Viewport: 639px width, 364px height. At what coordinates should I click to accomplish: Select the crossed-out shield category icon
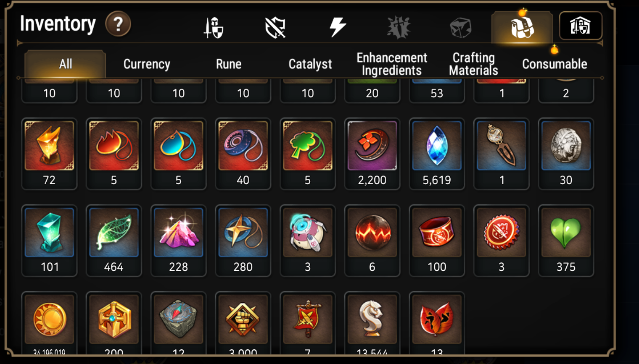click(x=275, y=28)
